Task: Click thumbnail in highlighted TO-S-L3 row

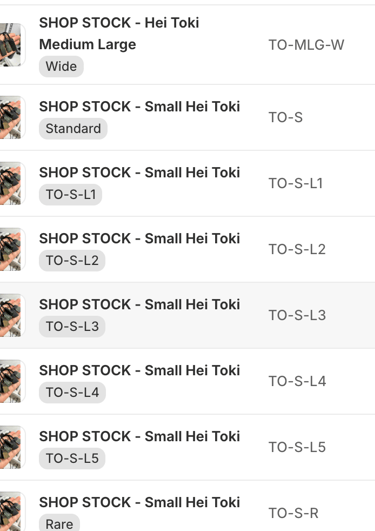Action: tap(12, 315)
